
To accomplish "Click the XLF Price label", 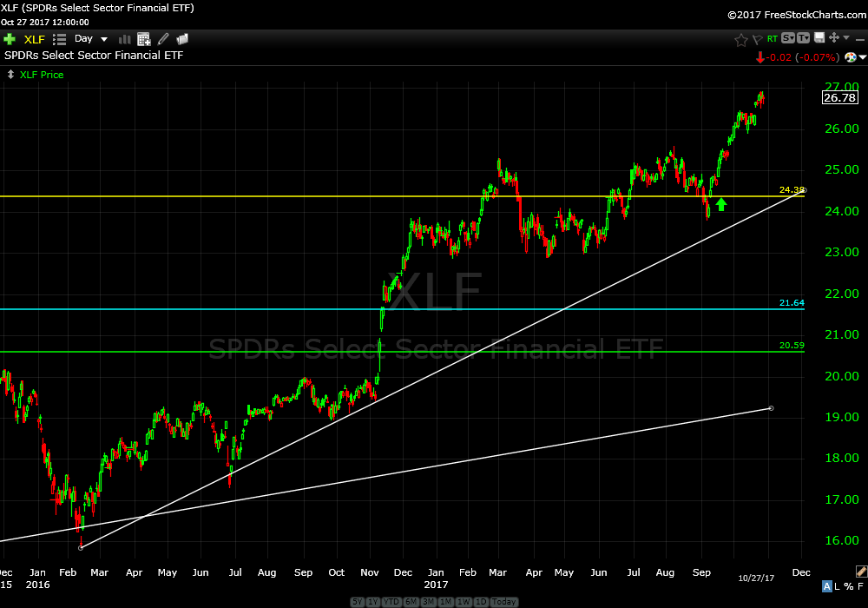I will (x=42, y=75).
